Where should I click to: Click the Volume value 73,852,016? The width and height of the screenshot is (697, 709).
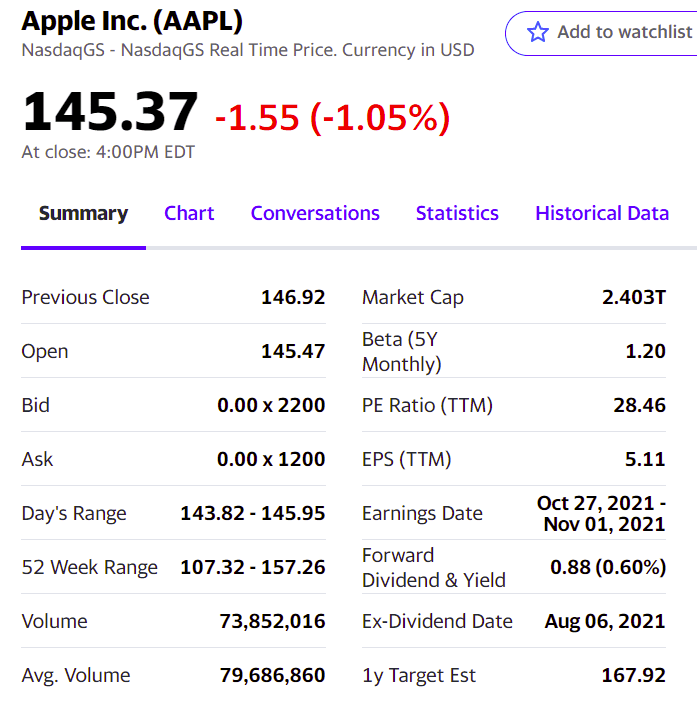[x=272, y=621]
